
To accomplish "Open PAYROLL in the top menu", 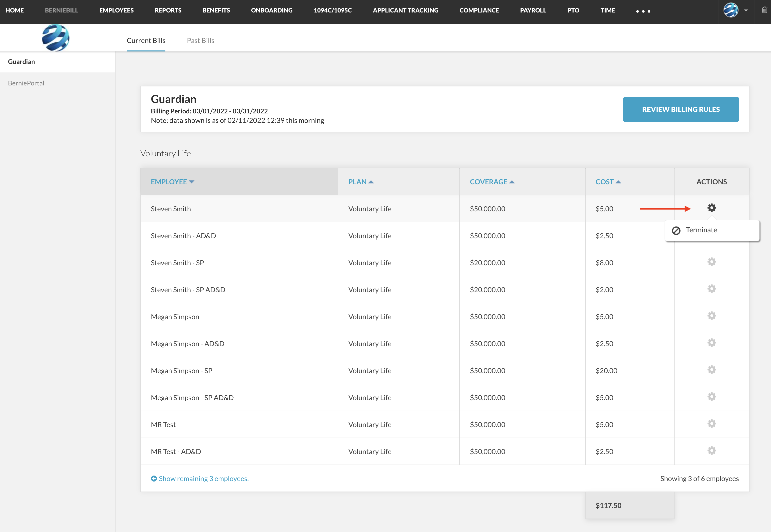I will click(x=533, y=10).
